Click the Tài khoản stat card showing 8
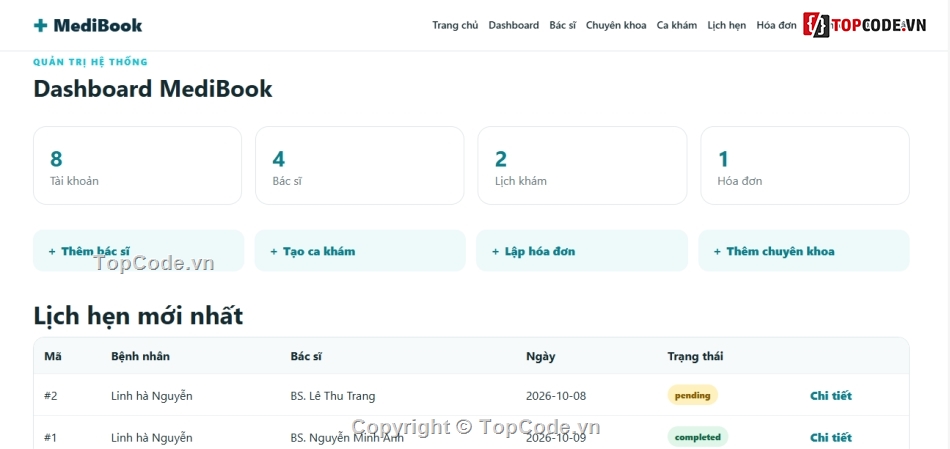Viewport: 950px width, 449px height. tap(138, 165)
